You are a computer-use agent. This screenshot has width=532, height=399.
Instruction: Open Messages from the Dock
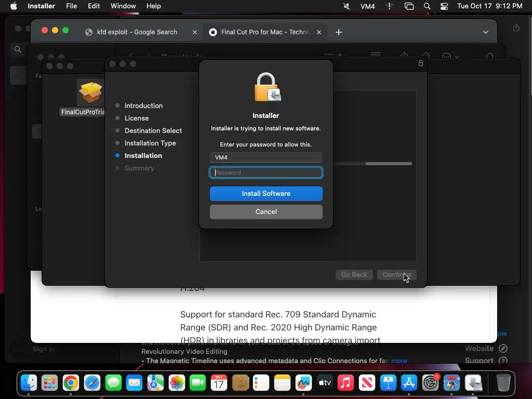tap(113, 383)
